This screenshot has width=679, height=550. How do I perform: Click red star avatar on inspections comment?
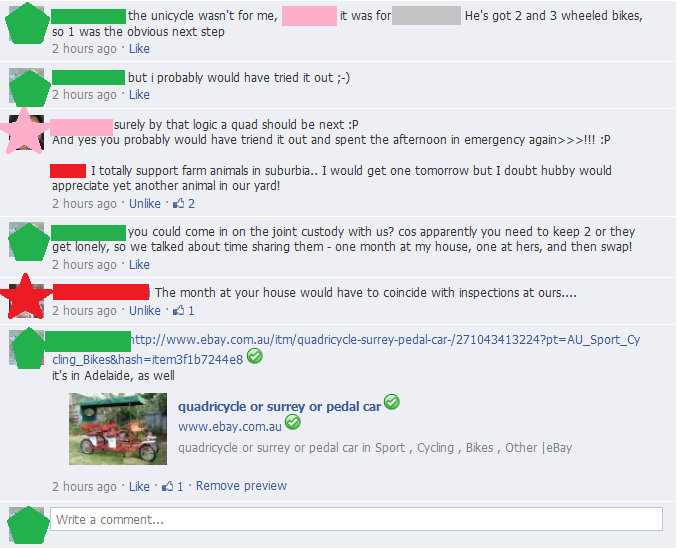coord(26,297)
